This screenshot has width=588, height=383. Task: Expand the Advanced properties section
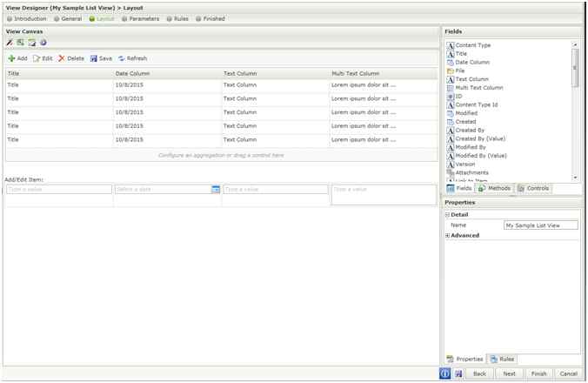(x=447, y=236)
